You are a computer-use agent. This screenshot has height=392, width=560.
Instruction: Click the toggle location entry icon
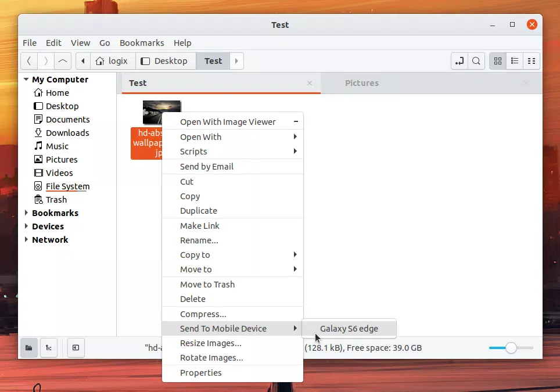[x=460, y=61]
